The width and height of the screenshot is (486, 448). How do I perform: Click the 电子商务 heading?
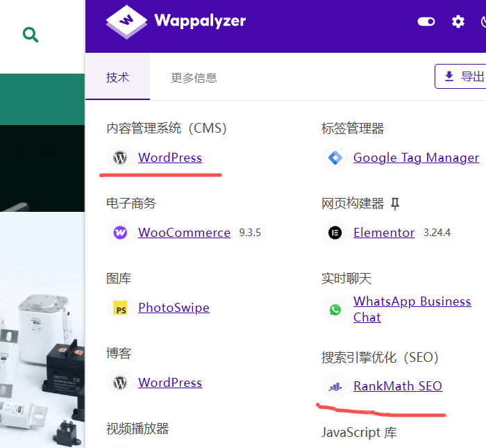click(x=131, y=204)
